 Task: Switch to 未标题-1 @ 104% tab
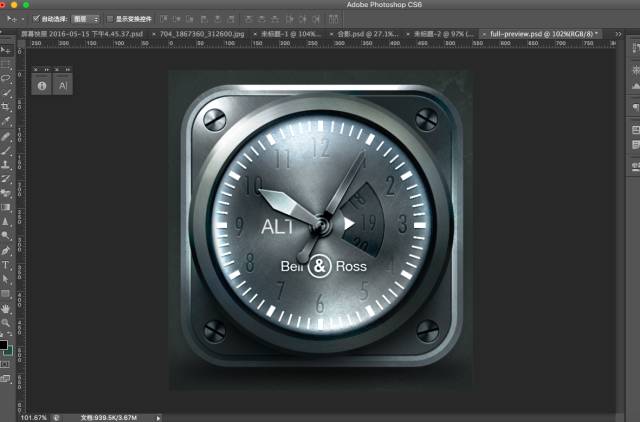click(291, 34)
